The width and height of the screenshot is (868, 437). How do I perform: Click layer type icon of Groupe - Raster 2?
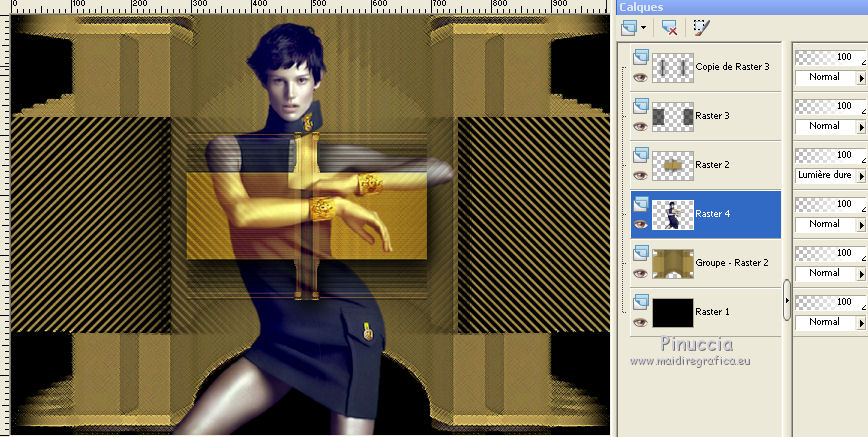(641, 253)
